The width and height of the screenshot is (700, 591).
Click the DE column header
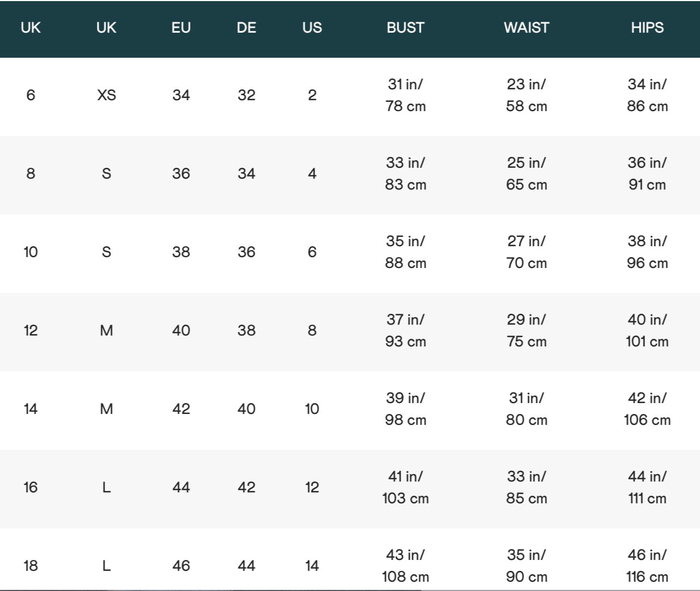pos(246,28)
